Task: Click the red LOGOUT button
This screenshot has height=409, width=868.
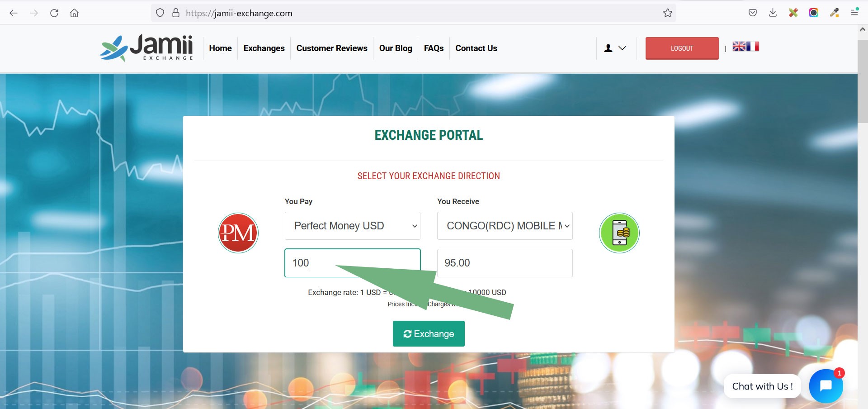Action: 682,48
